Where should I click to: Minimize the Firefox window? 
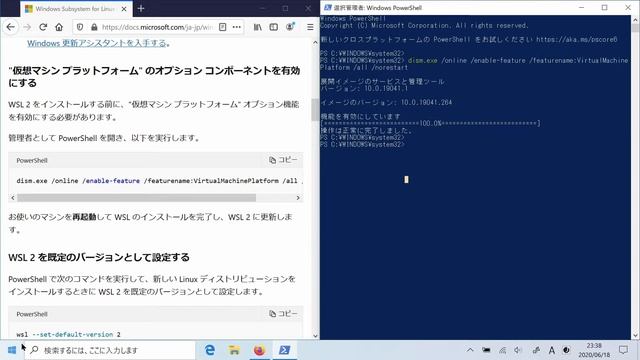263,8
